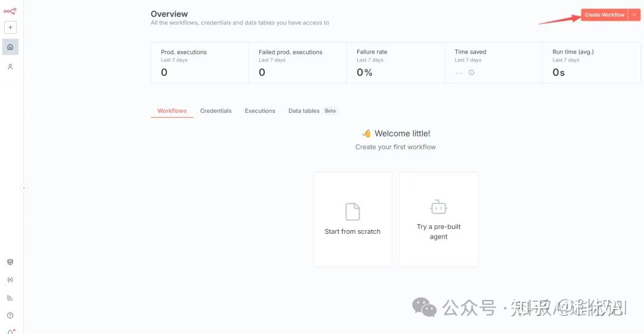Open the Overview home icon
This screenshot has height=334, width=644.
point(10,47)
